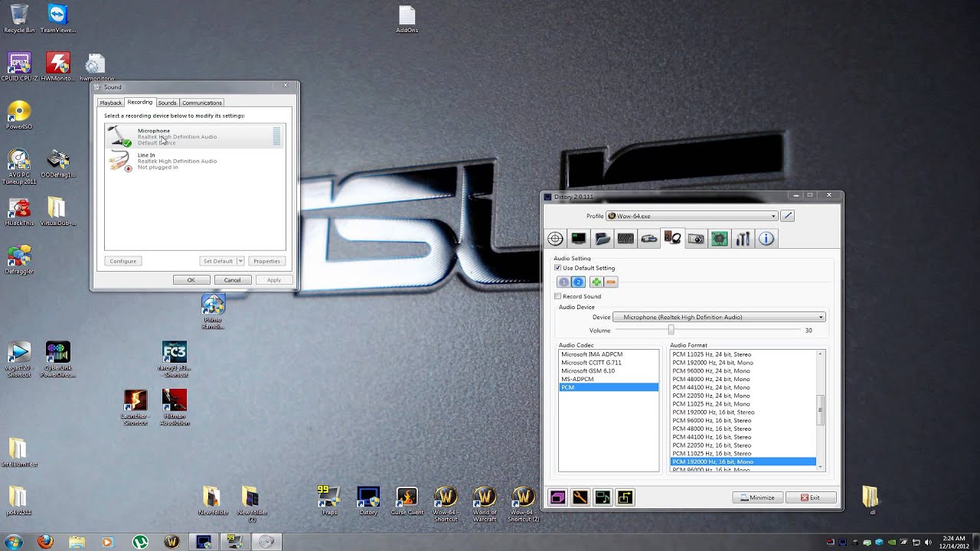The image size is (980, 551).
Task: Open the keyboard hotkey tab in Dxtory
Action: [x=626, y=239]
